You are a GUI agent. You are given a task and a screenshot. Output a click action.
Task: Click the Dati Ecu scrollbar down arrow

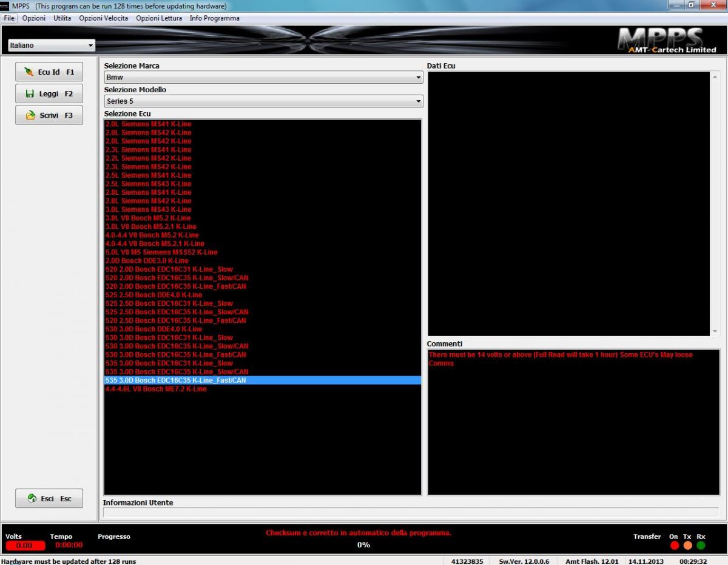pos(715,331)
